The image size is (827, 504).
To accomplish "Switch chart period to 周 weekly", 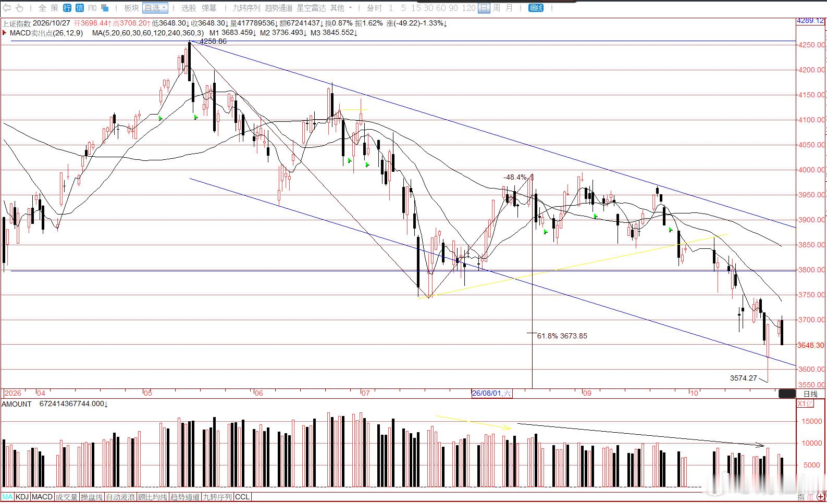I will 496,8.
